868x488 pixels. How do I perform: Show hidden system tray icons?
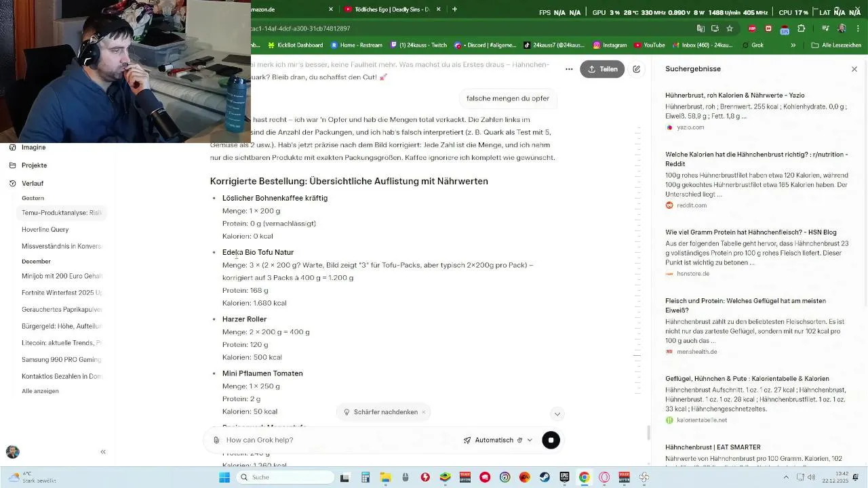click(787, 477)
